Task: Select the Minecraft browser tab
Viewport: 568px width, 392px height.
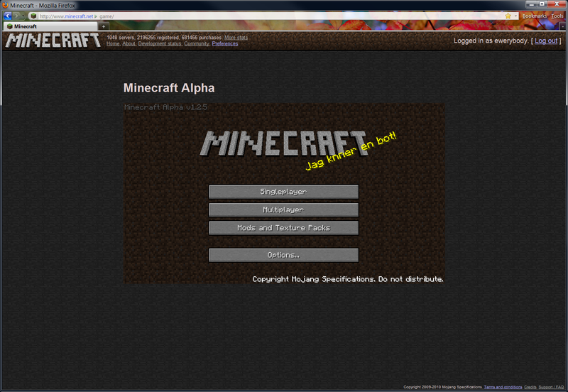Action: point(50,26)
